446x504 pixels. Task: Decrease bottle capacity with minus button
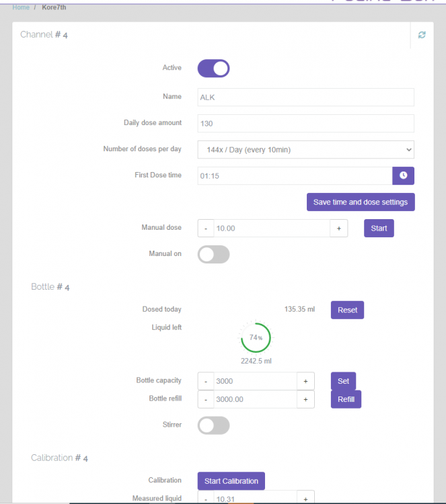click(x=206, y=381)
